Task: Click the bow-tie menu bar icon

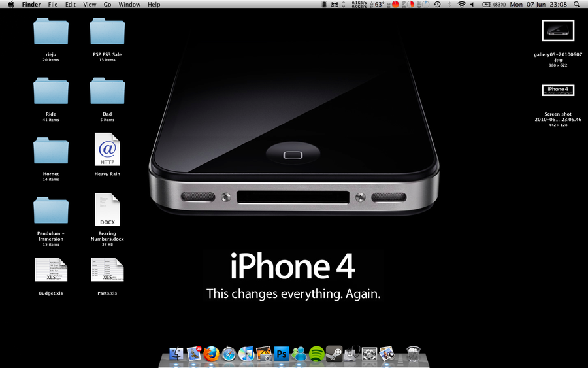Action: [x=335, y=5]
